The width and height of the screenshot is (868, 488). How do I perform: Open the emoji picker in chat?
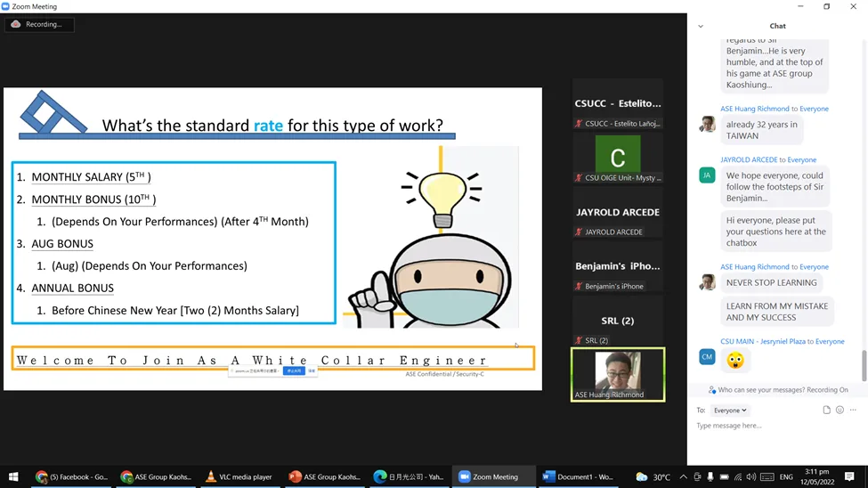click(840, 411)
